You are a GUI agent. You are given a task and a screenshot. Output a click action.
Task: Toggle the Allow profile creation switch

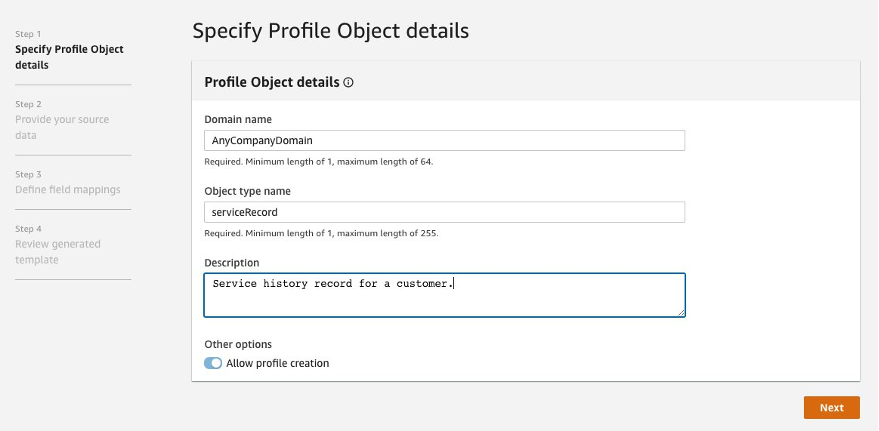[213, 363]
